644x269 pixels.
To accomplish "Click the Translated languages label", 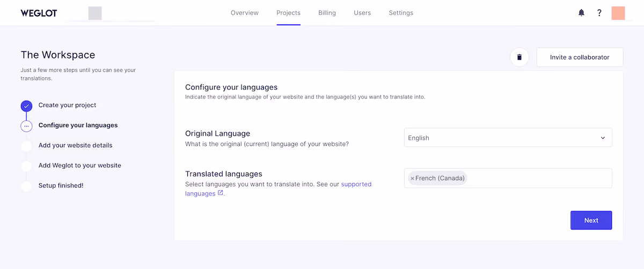I will pos(224,174).
